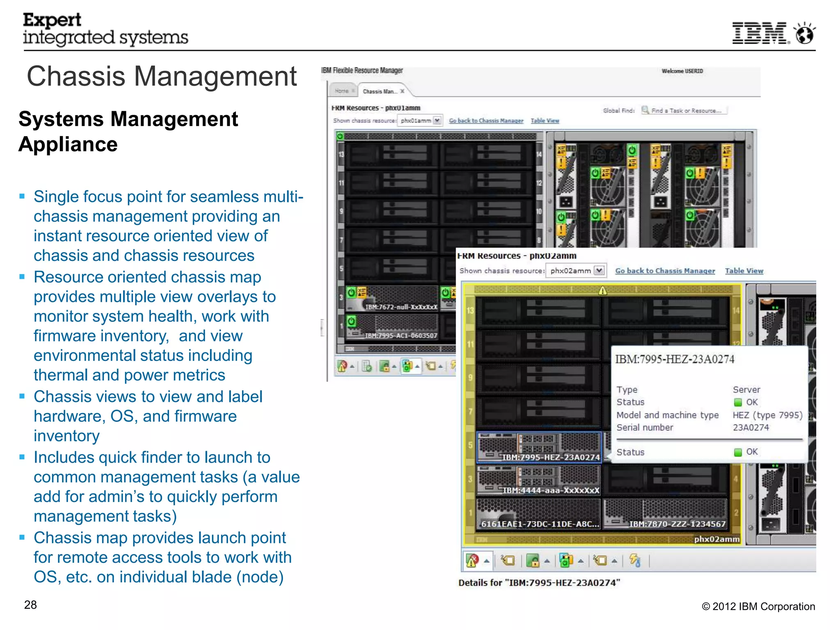
Task: Click Go back to Chassis Manager in phx02amm view
Action: 665,271
